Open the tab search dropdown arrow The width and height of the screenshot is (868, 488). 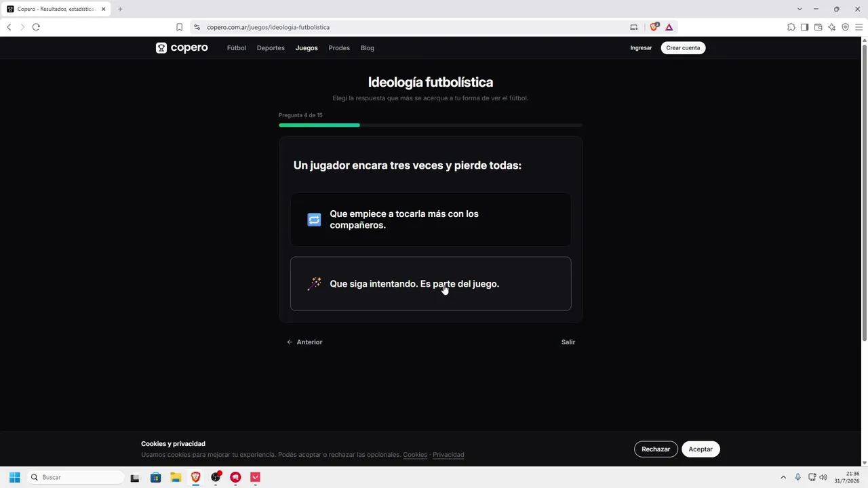(x=800, y=9)
